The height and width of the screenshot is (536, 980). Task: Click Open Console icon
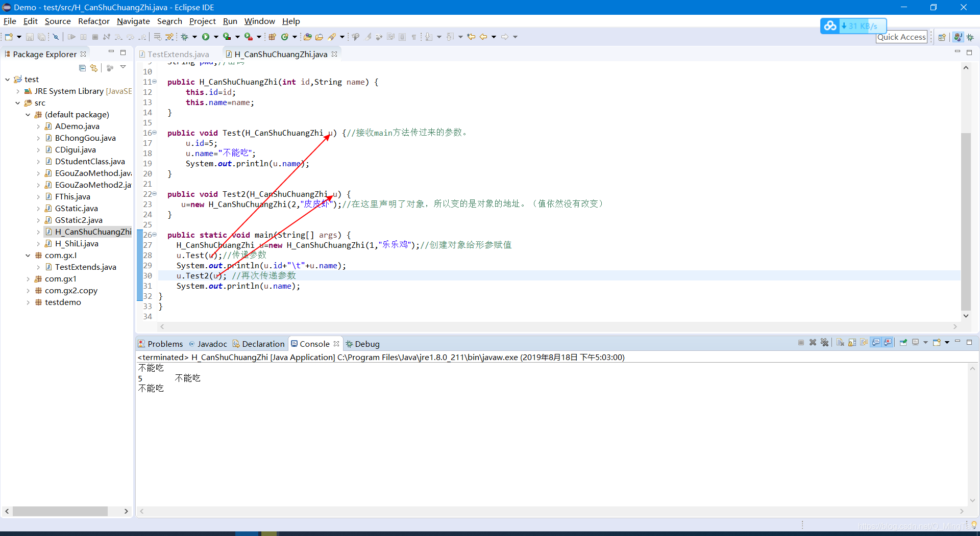tap(937, 343)
